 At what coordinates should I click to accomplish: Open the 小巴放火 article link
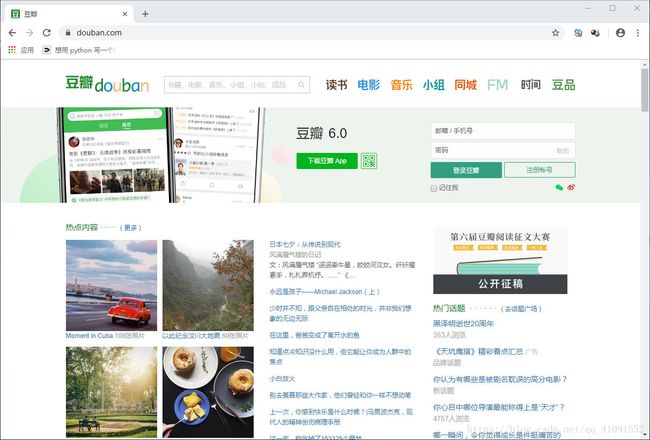pos(282,379)
